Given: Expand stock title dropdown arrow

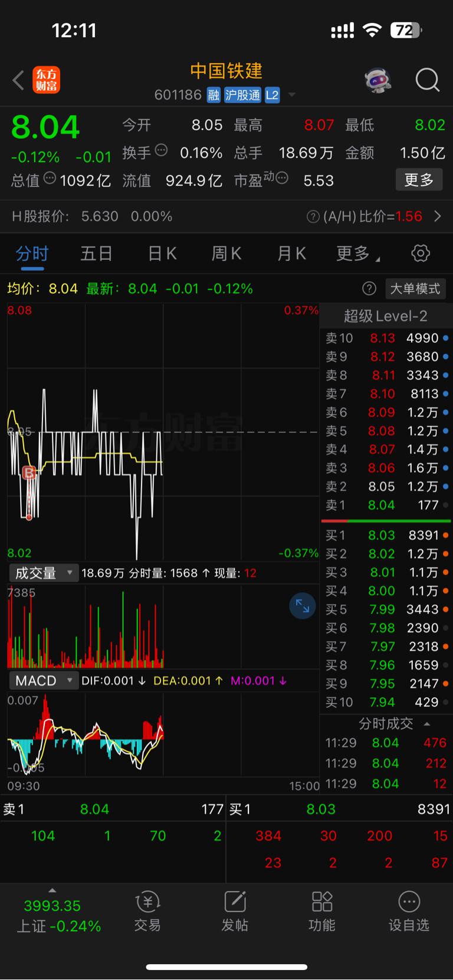Looking at the screenshot, I should pyautogui.click(x=291, y=95).
